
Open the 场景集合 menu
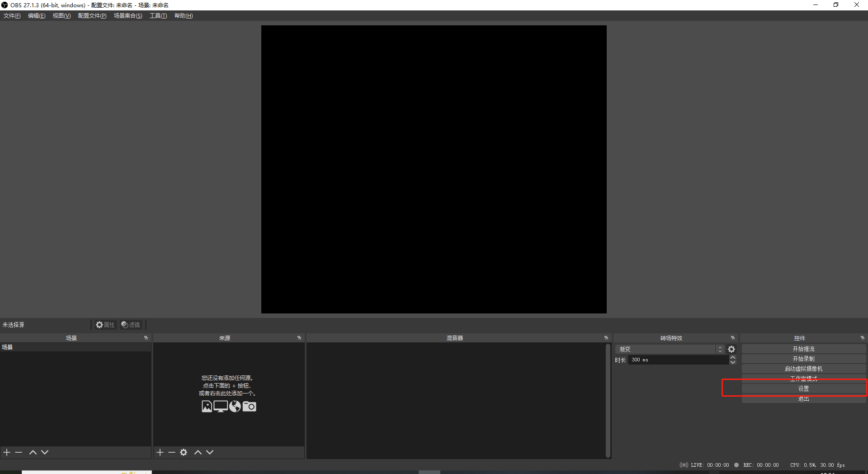click(128, 16)
